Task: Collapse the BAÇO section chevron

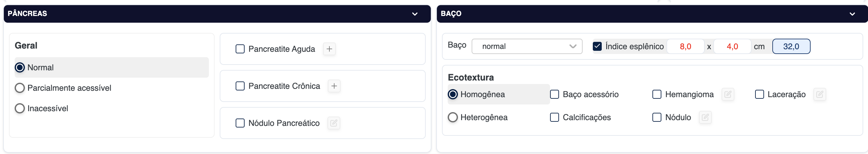Action: [x=852, y=14]
